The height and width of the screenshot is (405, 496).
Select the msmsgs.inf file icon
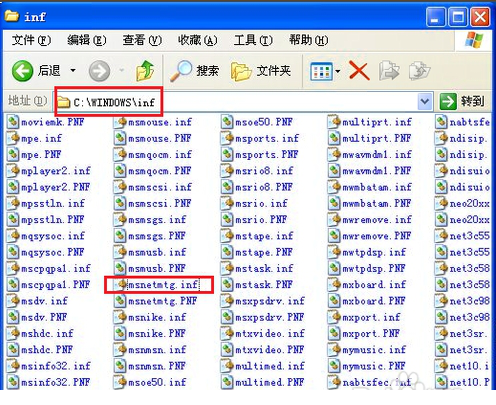click(120, 220)
